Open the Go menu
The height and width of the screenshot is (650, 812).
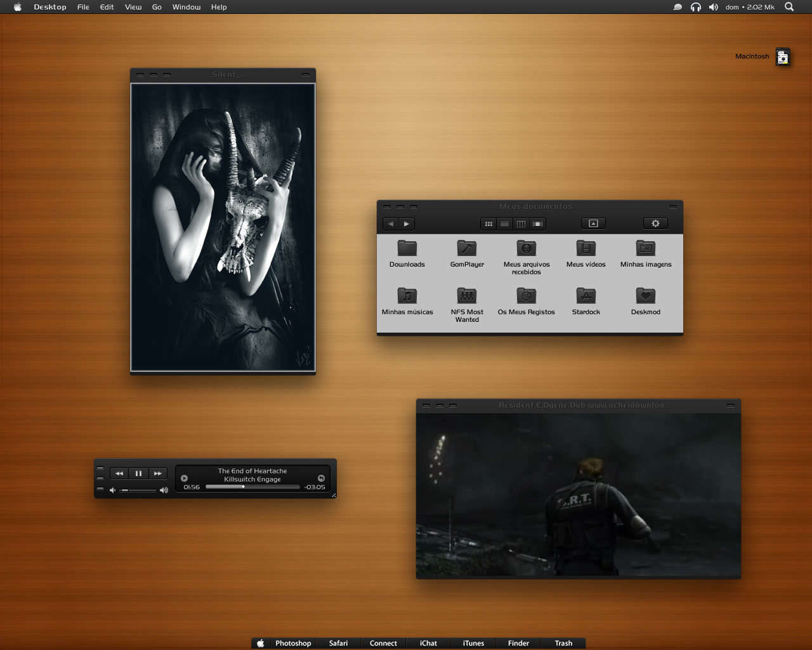tap(157, 7)
